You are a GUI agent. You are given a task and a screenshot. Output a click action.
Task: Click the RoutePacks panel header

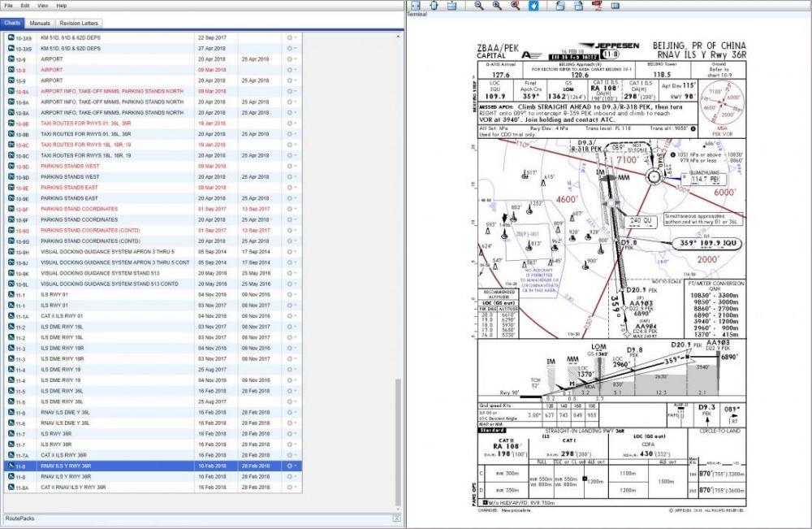tap(202, 518)
